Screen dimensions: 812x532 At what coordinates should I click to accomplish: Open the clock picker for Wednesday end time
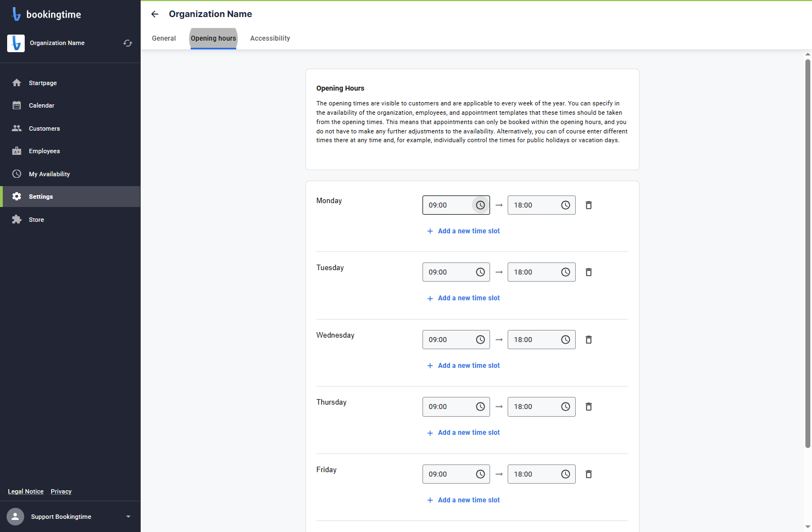tap(565, 340)
